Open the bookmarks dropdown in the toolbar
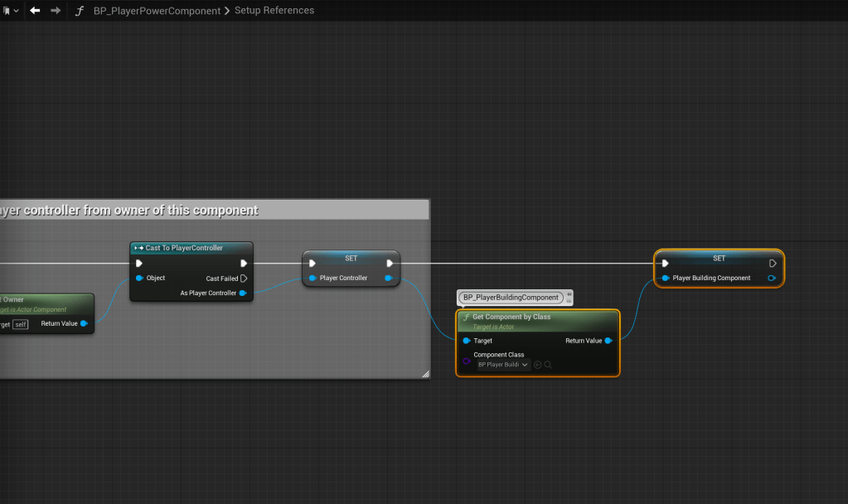848x504 pixels. coord(10,11)
